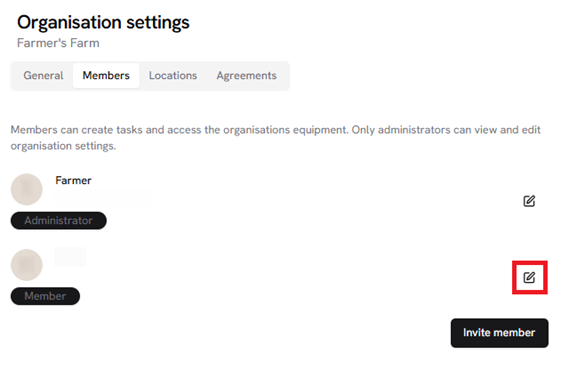This screenshot has height=370, width=585.
Task: Click the Organisation settings heading
Action: pyautogui.click(x=103, y=22)
